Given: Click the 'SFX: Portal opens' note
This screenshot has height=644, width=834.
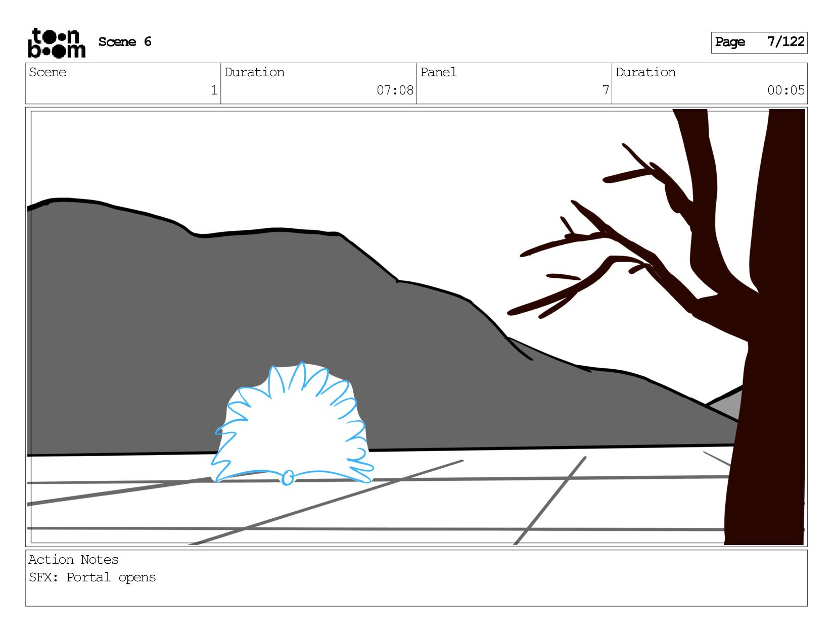Looking at the screenshot, I should click(x=92, y=577).
